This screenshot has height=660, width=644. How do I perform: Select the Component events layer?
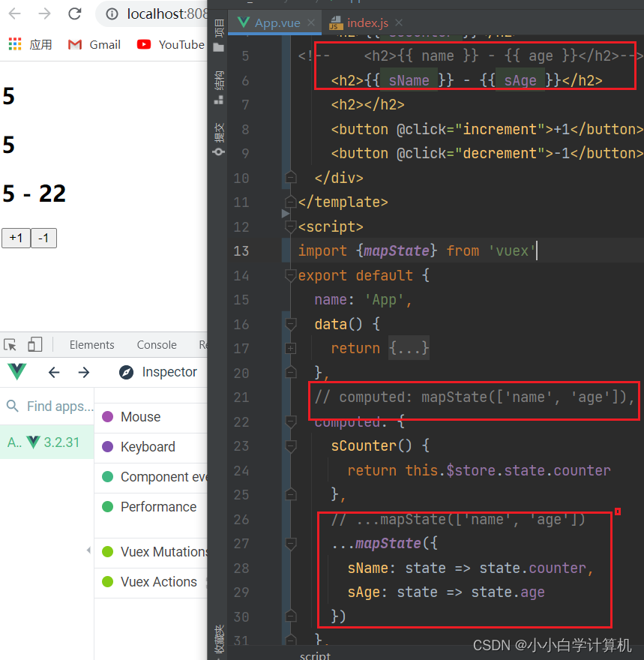click(151, 477)
